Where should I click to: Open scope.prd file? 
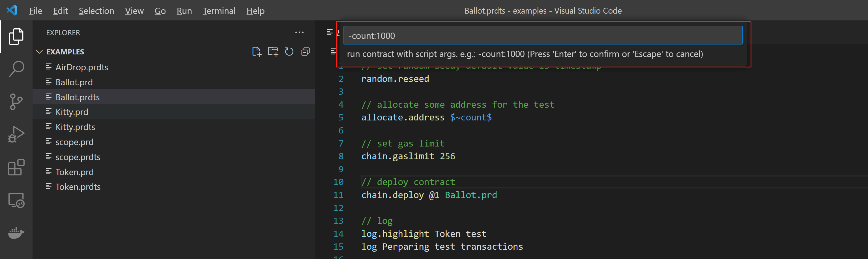[x=173, y=142]
